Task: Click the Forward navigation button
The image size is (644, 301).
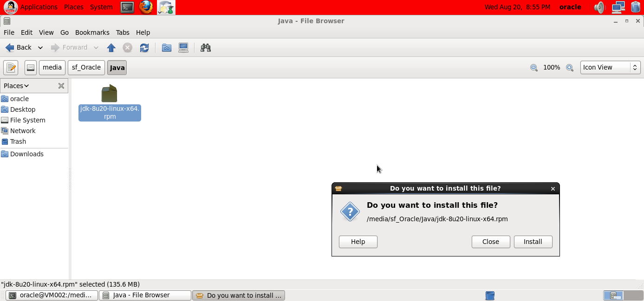Action: coord(69,47)
